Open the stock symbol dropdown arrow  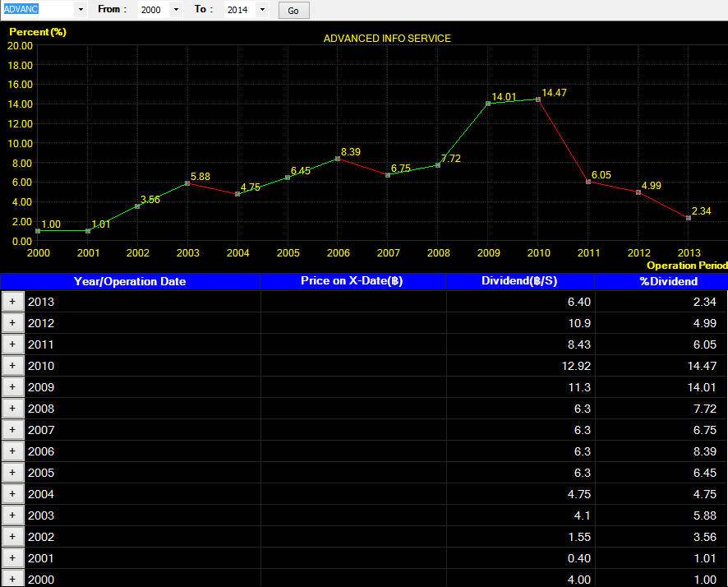coord(81,9)
